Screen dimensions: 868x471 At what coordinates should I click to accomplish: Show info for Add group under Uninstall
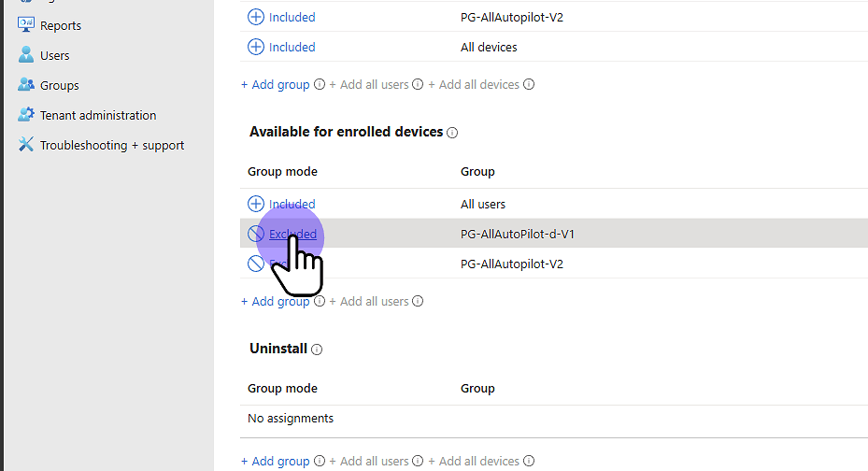pyautogui.click(x=320, y=461)
